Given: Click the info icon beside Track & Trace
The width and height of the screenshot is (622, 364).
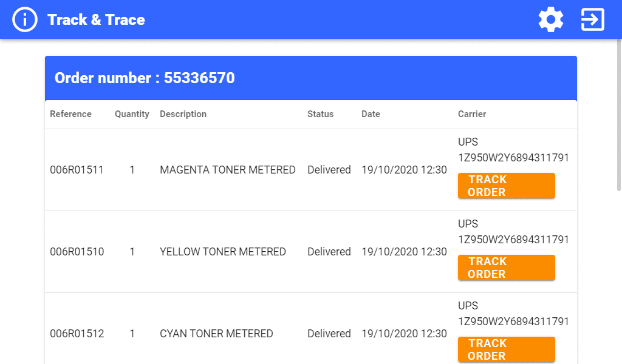Looking at the screenshot, I should point(25,20).
